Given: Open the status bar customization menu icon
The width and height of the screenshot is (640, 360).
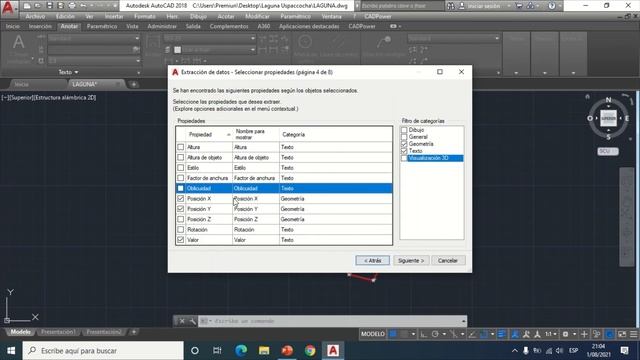Looking at the screenshot, I should 633,334.
